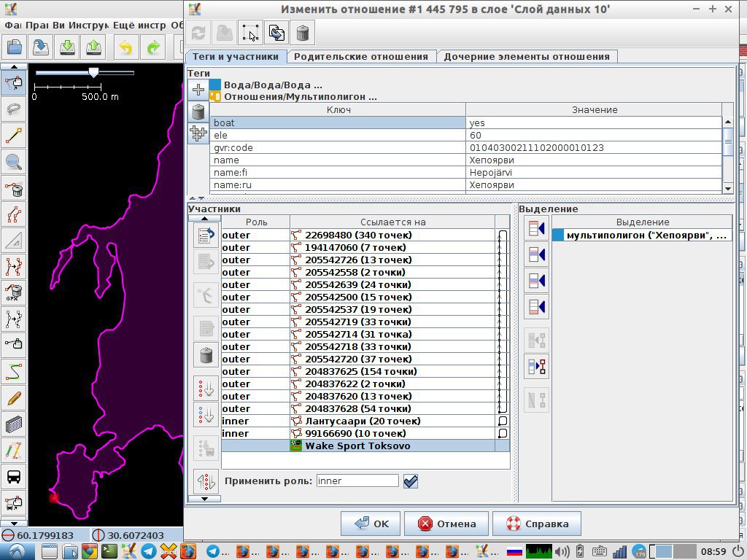Pick the magnifier zoom tool
747x560 pixels.
pos(14,161)
